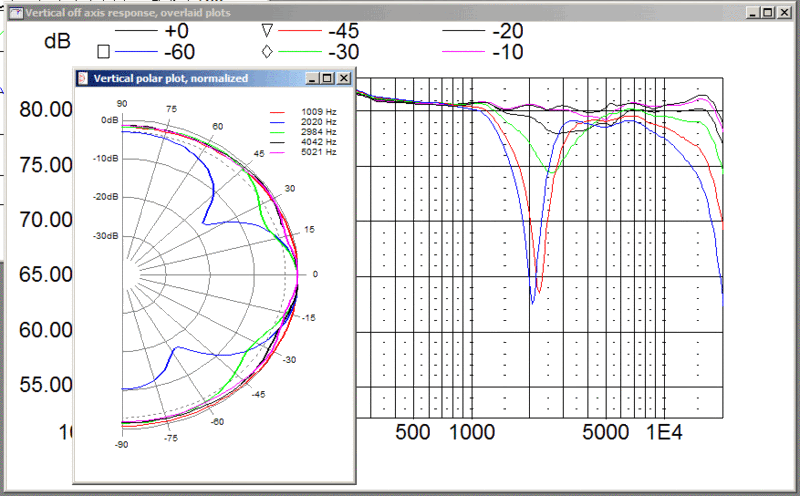The height and width of the screenshot is (496, 800).
Task: Close the Vertical off axis response window
Action: click(x=784, y=13)
